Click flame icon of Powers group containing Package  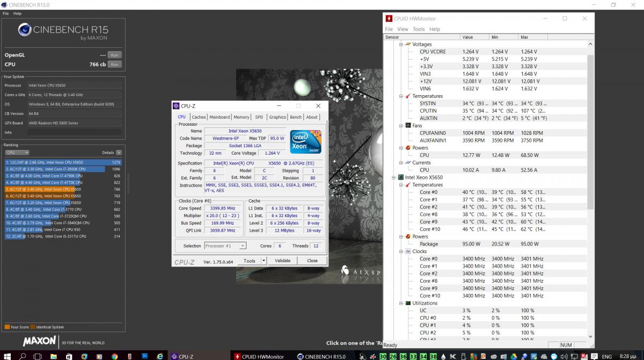[408, 236]
